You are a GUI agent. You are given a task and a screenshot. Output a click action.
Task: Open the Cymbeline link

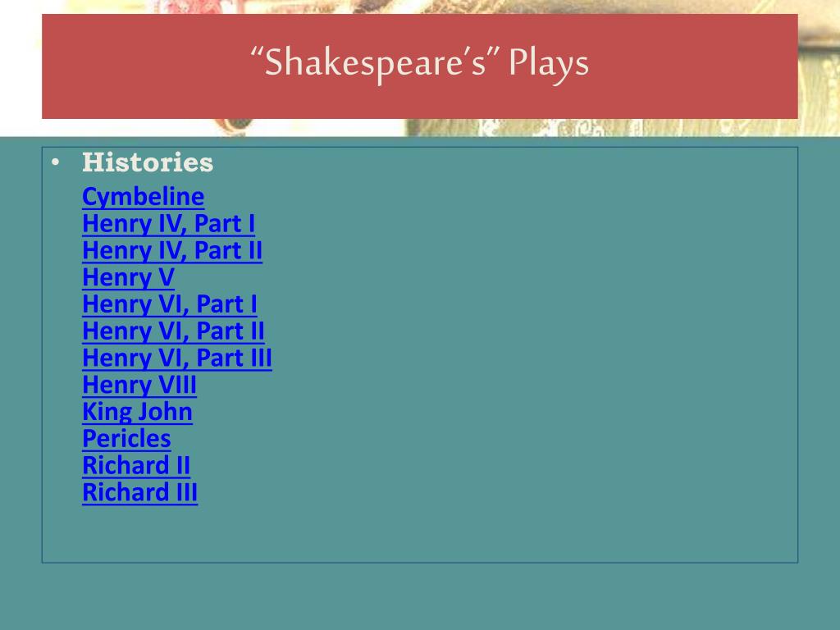(143, 197)
